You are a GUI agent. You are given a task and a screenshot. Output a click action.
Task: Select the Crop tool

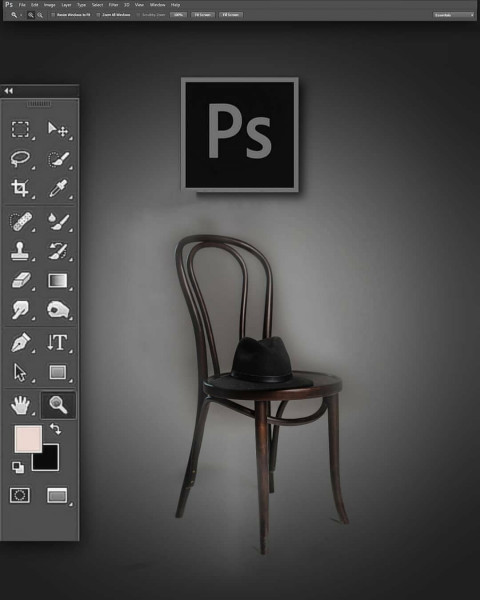[20, 188]
